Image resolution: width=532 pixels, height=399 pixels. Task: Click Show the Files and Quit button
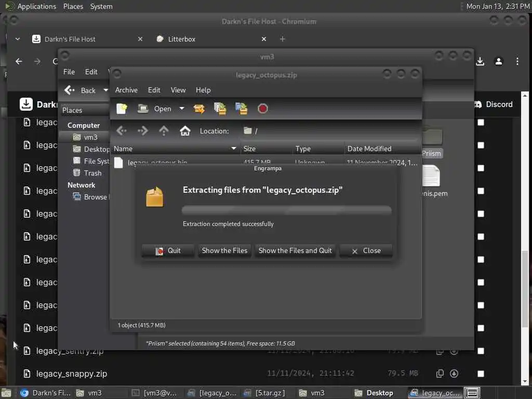point(295,251)
